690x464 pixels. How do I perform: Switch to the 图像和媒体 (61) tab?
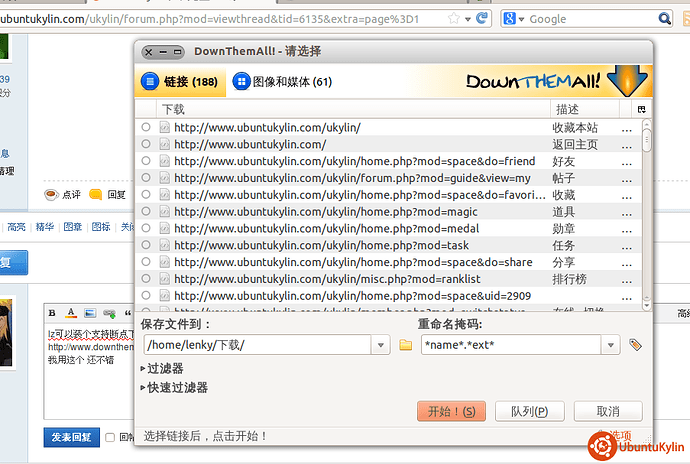coord(282,82)
